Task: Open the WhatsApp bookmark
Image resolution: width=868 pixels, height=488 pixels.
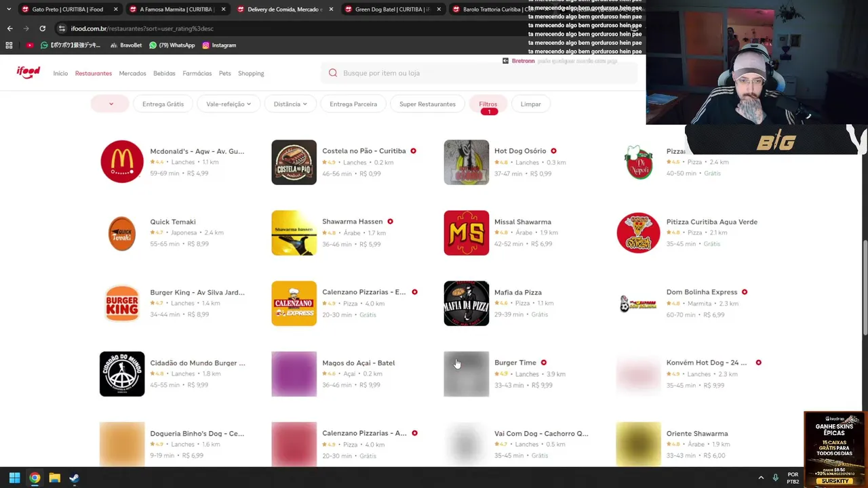Action: click(172, 45)
